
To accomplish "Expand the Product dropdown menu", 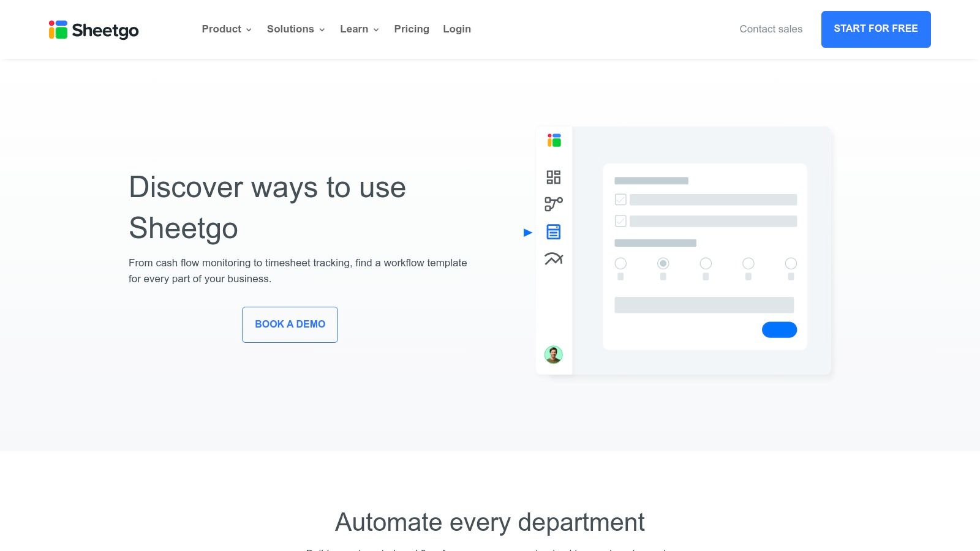I will (227, 29).
